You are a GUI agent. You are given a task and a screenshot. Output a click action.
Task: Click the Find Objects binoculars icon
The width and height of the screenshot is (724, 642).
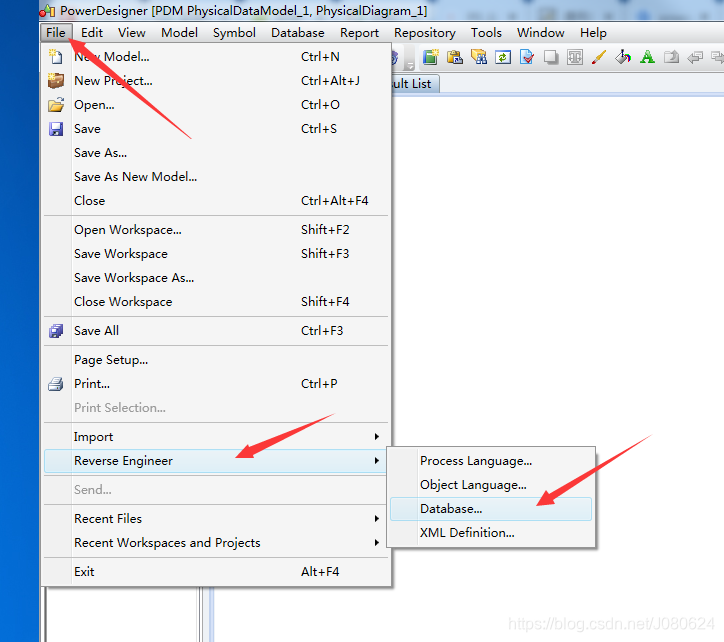479,57
